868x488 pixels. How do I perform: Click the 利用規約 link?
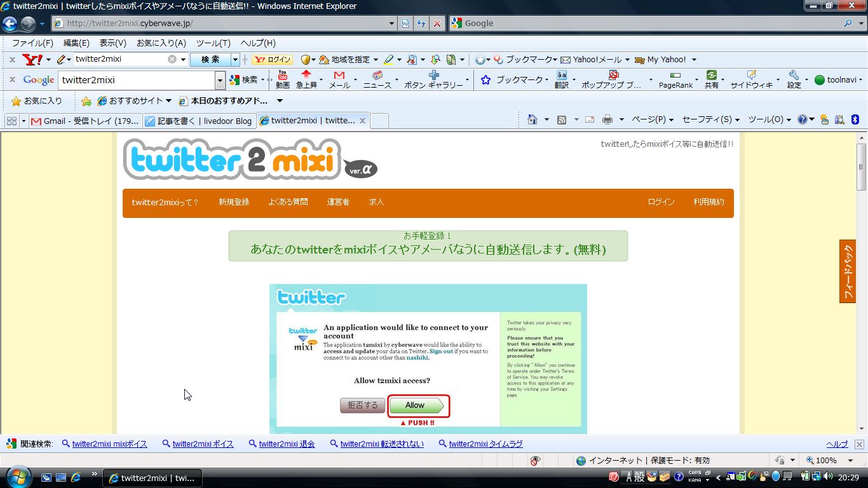coord(709,202)
